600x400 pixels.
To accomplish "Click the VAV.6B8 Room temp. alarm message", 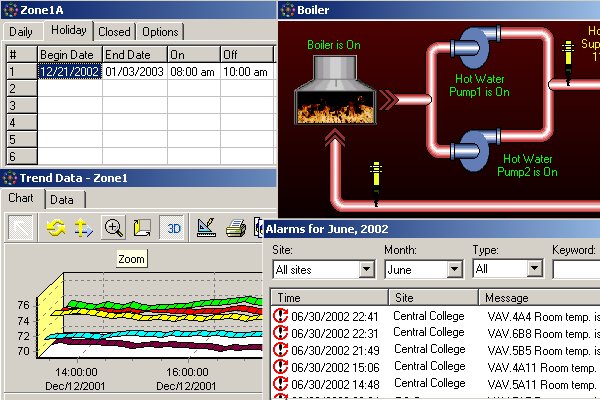I will [x=543, y=333].
